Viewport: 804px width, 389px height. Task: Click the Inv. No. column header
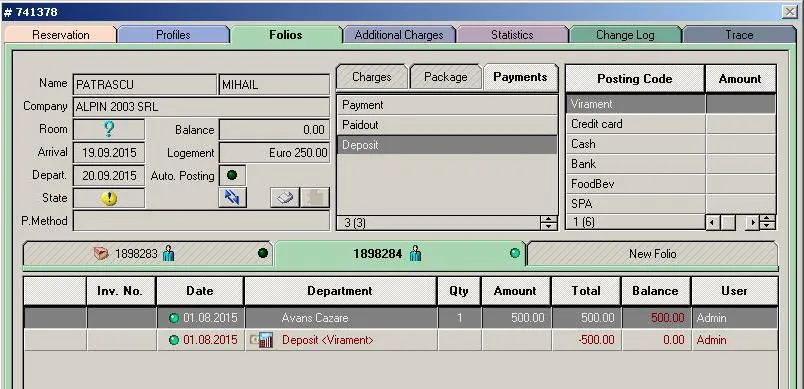point(121,291)
